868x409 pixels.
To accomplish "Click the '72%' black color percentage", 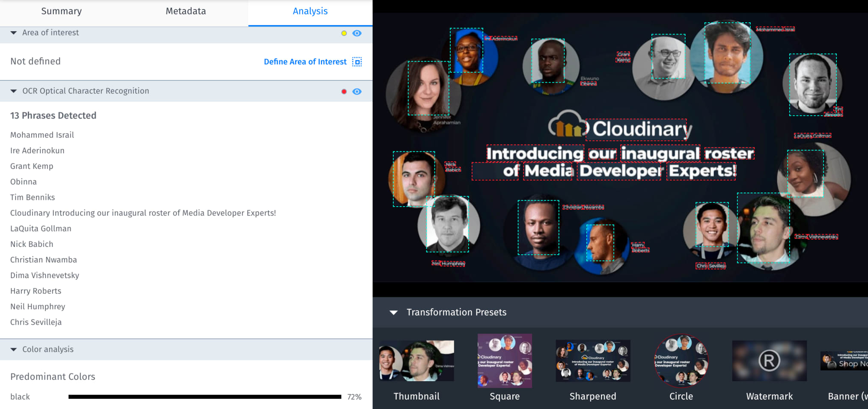I will [354, 397].
